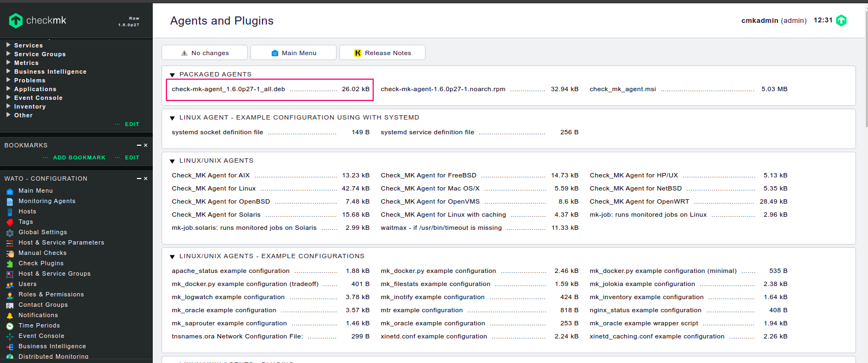This screenshot has height=363, width=868.
Task: Minimize the Bookmarks snapin
Action: 139,145
